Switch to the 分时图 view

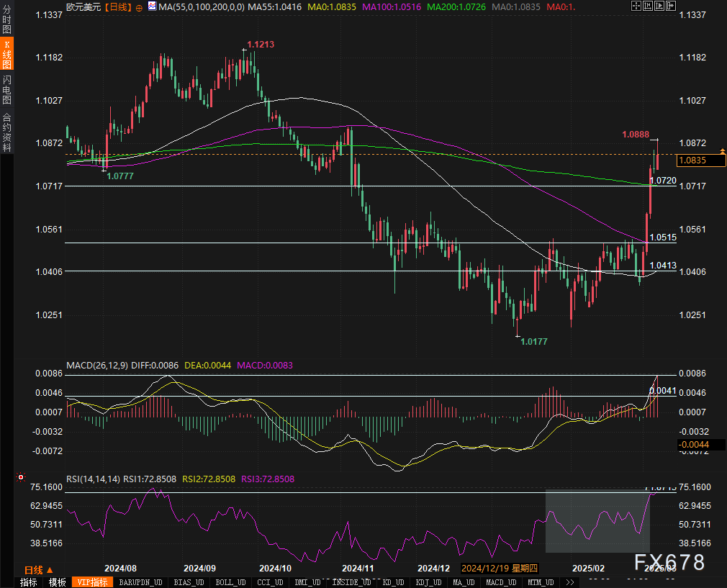coord(6,19)
